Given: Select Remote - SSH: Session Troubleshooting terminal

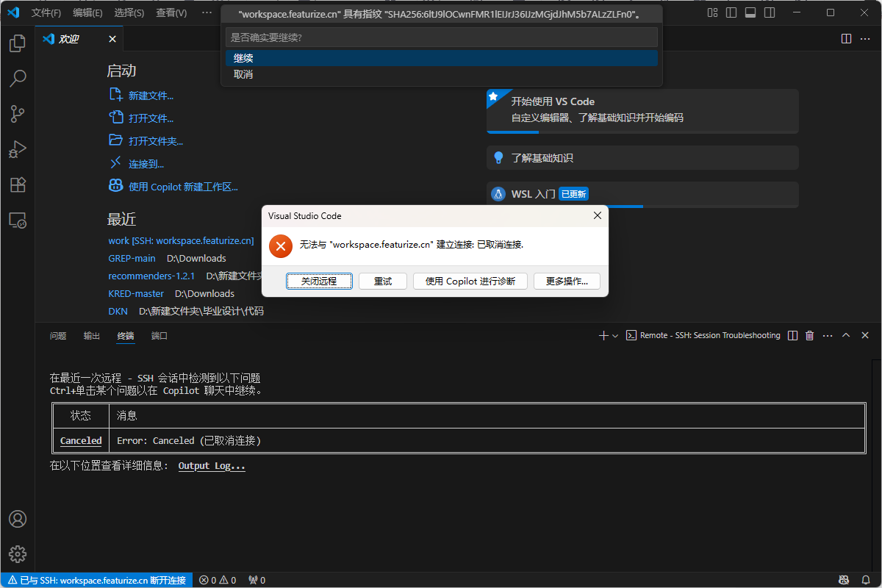Looking at the screenshot, I should coord(703,335).
